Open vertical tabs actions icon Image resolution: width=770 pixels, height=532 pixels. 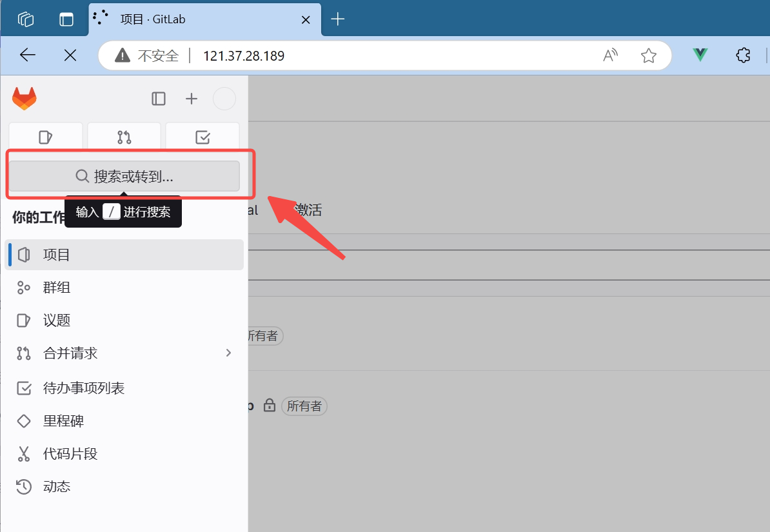[x=66, y=19]
